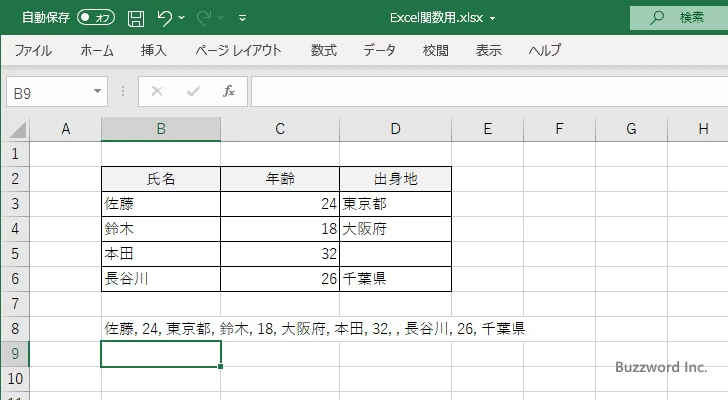Open the Undo history dropdown arrow
This screenshot has height=400, width=728.
[x=182, y=18]
